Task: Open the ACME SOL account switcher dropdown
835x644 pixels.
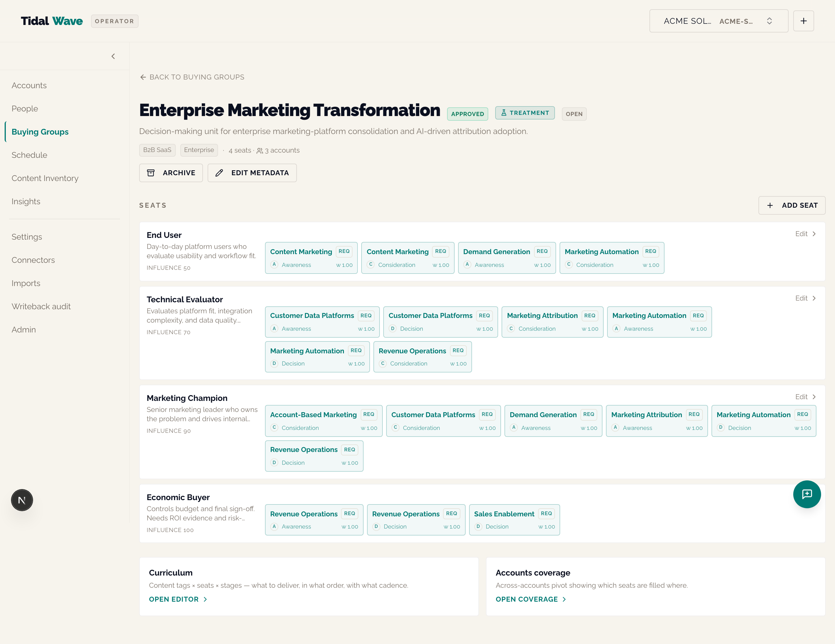Action: pos(719,21)
